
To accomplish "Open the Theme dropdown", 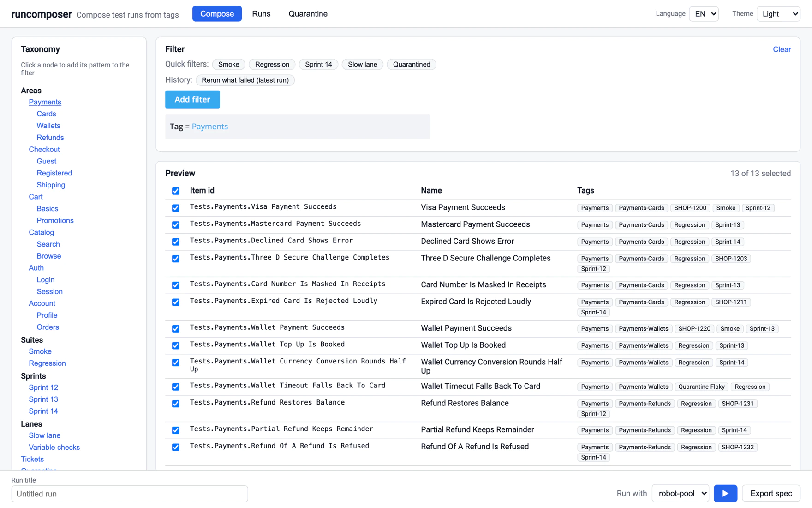I will [778, 14].
